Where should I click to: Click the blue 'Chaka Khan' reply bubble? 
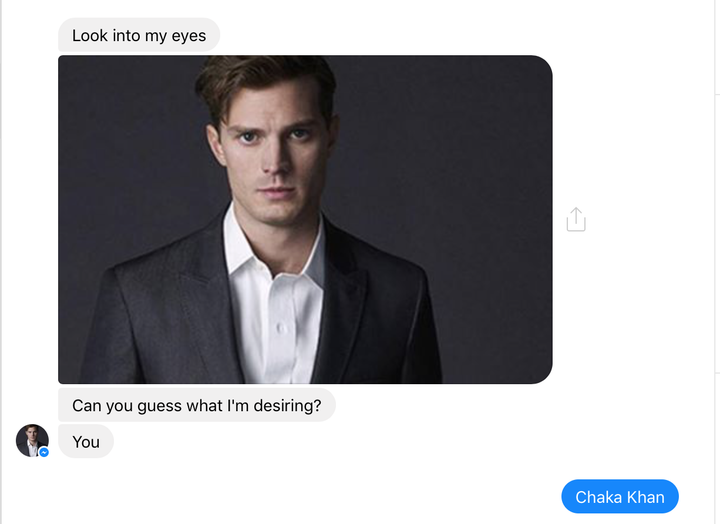pos(620,496)
